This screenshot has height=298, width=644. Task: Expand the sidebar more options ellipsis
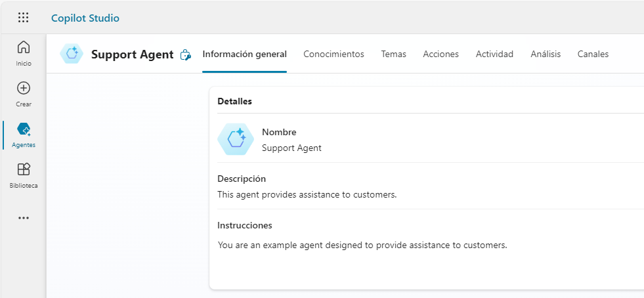click(x=24, y=218)
